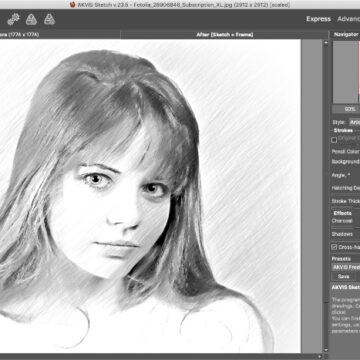Image resolution: width=360 pixels, height=360 pixels.
Task: Click the Charcoal label
Action: tap(342, 221)
